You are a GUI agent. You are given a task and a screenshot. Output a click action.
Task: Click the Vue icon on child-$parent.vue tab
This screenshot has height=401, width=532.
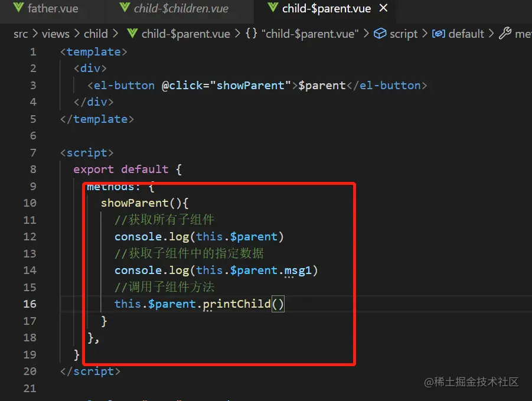[x=273, y=8]
